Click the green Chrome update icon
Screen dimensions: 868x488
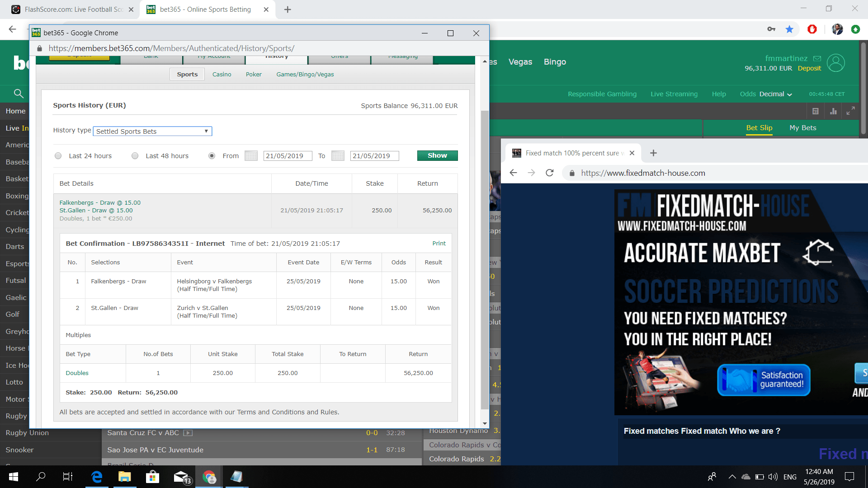[855, 29]
